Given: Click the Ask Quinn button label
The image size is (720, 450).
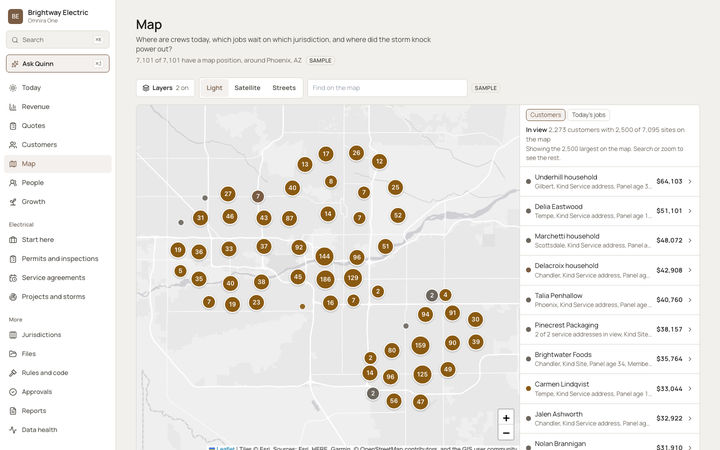Looking at the screenshot, I should click(38, 64).
